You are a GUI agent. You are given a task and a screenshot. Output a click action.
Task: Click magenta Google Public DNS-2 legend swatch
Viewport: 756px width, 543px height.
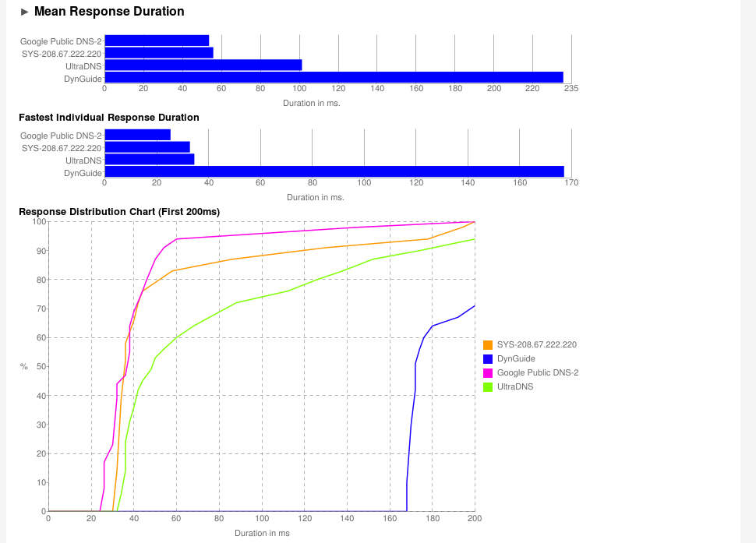tap(488, 372)
